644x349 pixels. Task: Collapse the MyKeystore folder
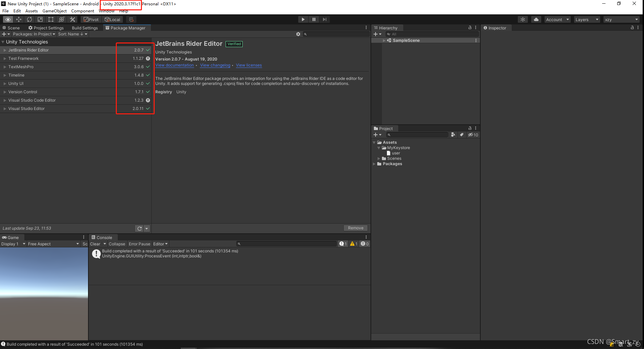pos(379,148)
